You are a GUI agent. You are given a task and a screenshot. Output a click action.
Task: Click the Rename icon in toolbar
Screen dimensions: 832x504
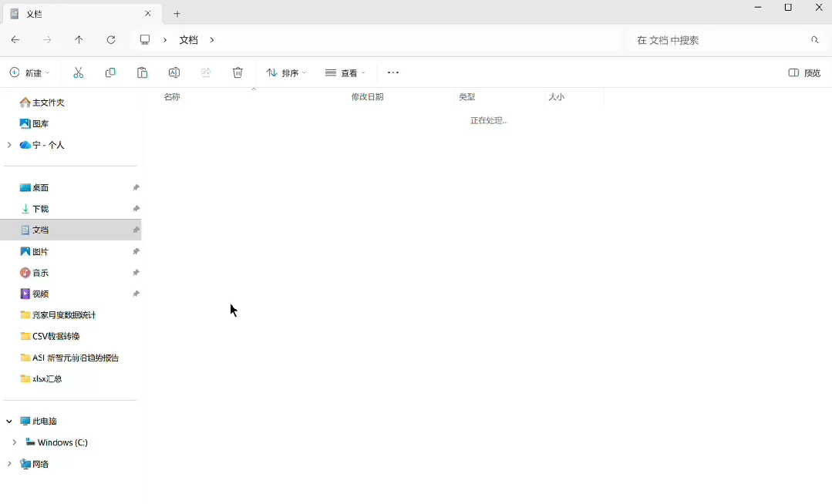coord(174,72)
